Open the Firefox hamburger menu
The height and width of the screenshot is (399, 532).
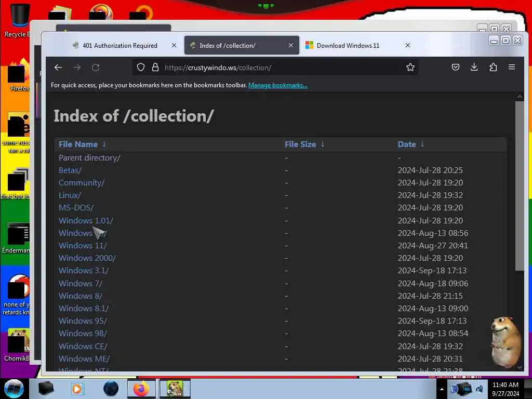point(512,67)
